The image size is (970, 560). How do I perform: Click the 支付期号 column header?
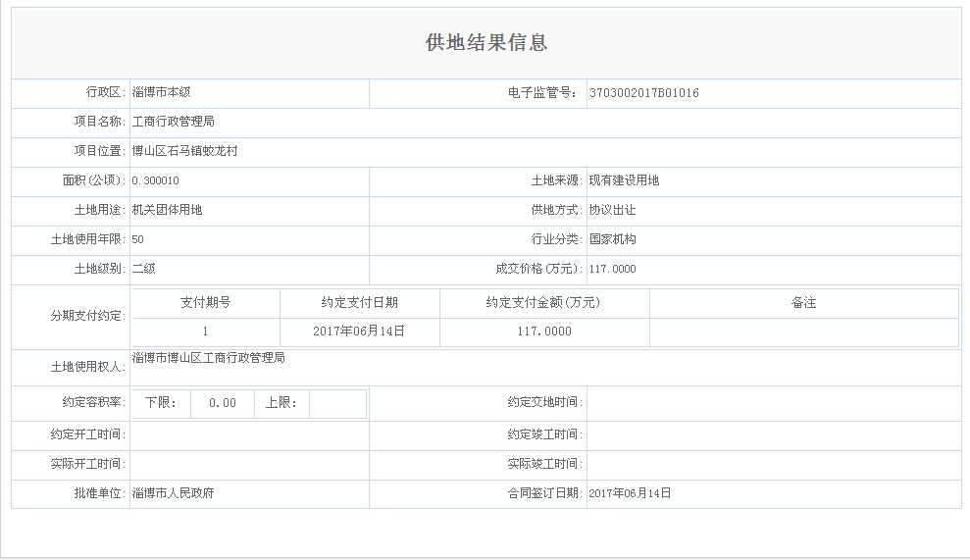(x=205, y=303)
